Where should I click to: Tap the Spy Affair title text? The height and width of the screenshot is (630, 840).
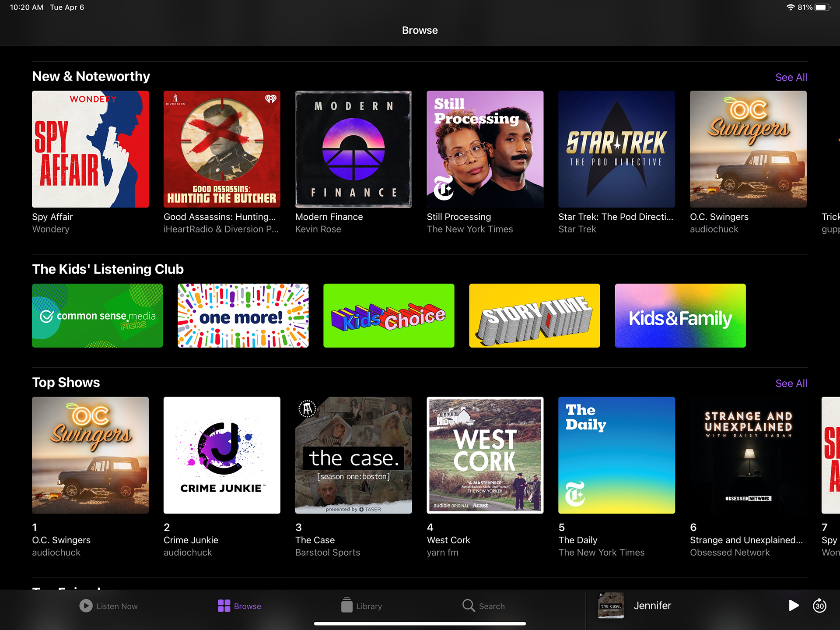(x=52, y=217)
